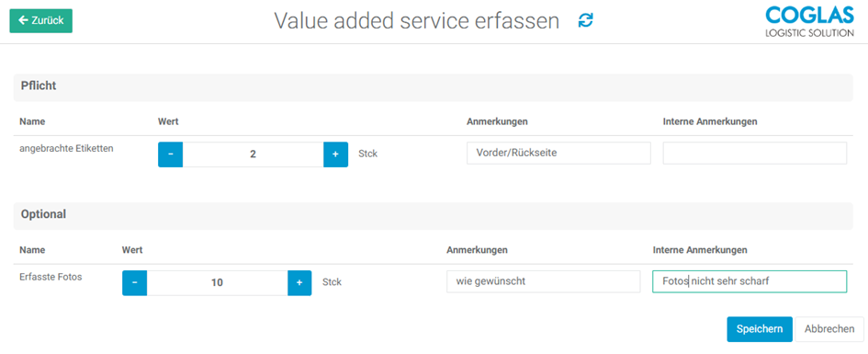Click the 'Fotos nicht sehr scharf' field
The image size is (868, 354).
click(750, 281)
